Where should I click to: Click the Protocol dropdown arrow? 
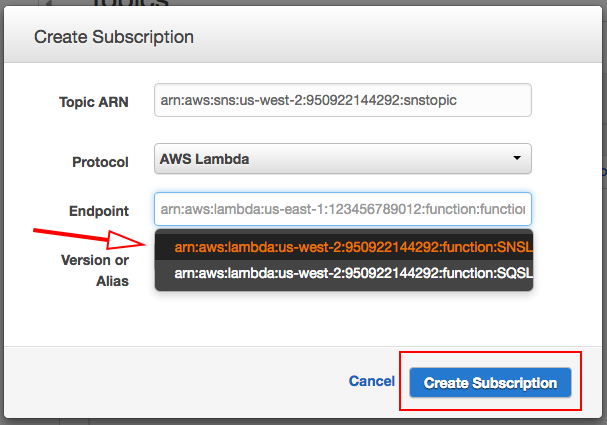(x=516, y=158)
